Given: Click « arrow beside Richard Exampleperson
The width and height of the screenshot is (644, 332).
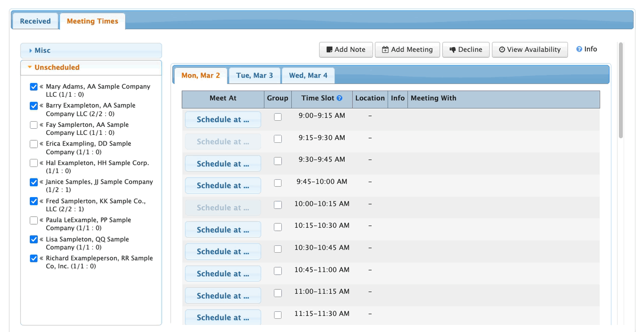Looking at the screenshot, I should 42,259.
